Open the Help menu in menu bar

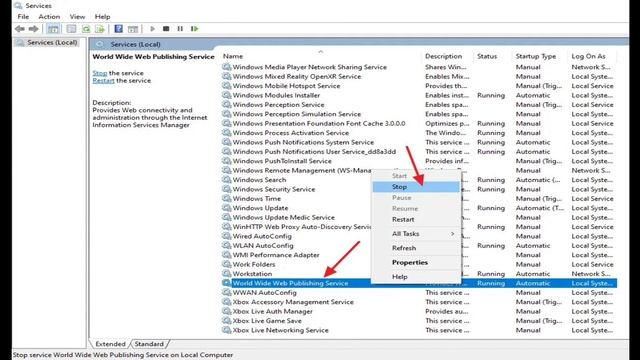tap(102, 17)
